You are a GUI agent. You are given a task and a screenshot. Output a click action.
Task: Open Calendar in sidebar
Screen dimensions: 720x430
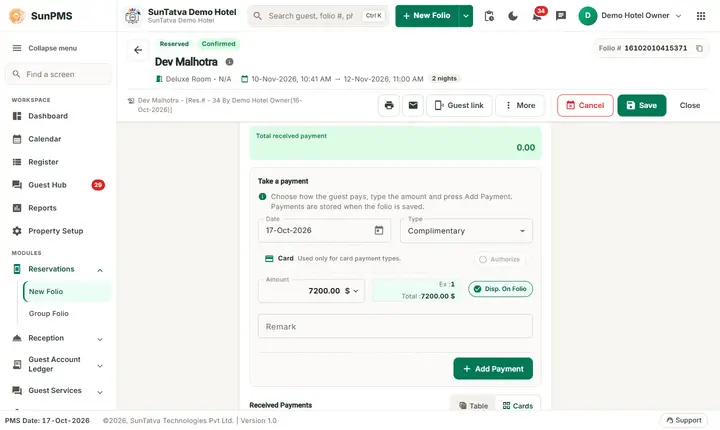tap(58, 139)
